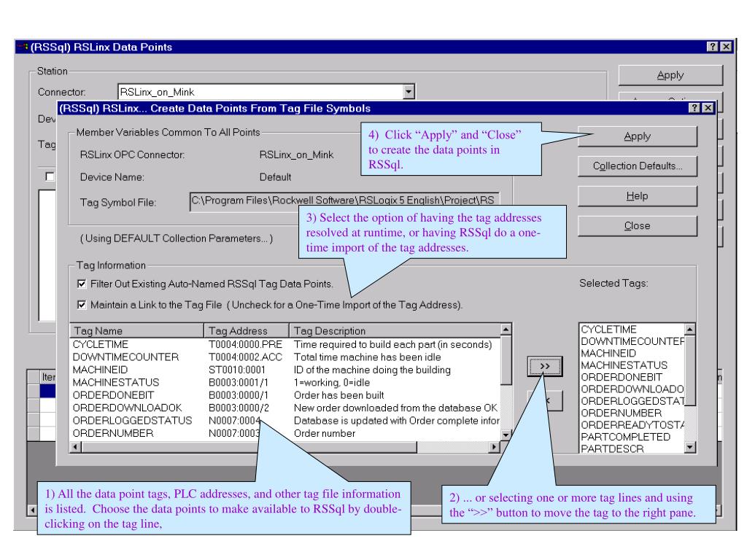Sort by Tag Address column header
Viewport: 747px width, 560px height.
[x=247, y=330]
